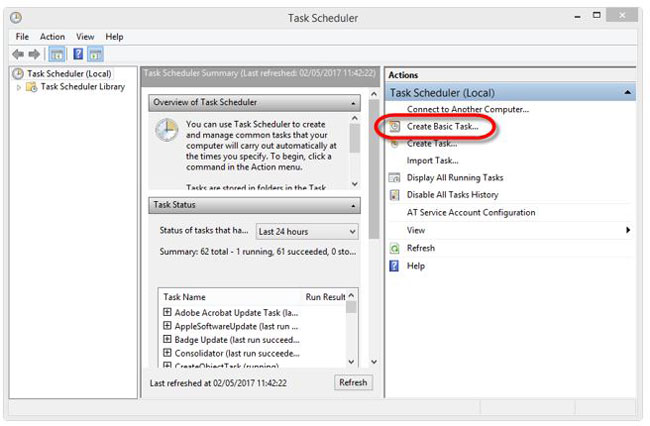
Task: Select Task Scheduler (Local) in tree
Action: click(x=69, y=73)
